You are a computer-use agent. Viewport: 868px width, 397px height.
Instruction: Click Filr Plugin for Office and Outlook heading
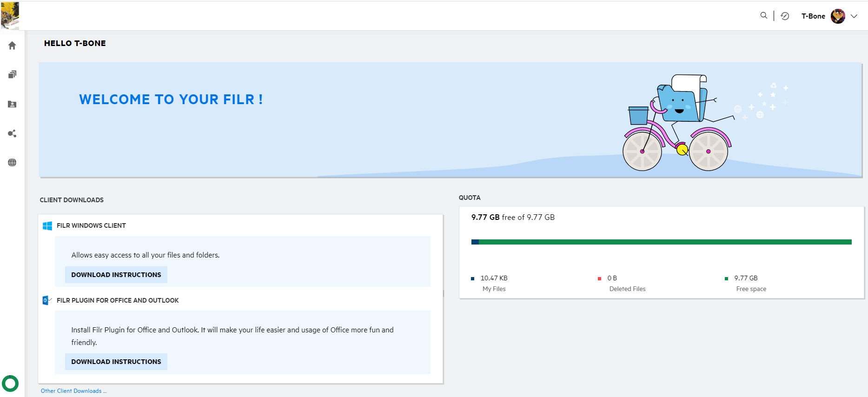pos(118,300)
